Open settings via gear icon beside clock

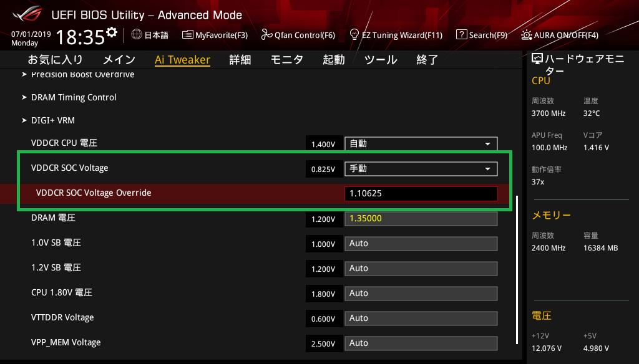pyautogui.click(x=112, y=32)
